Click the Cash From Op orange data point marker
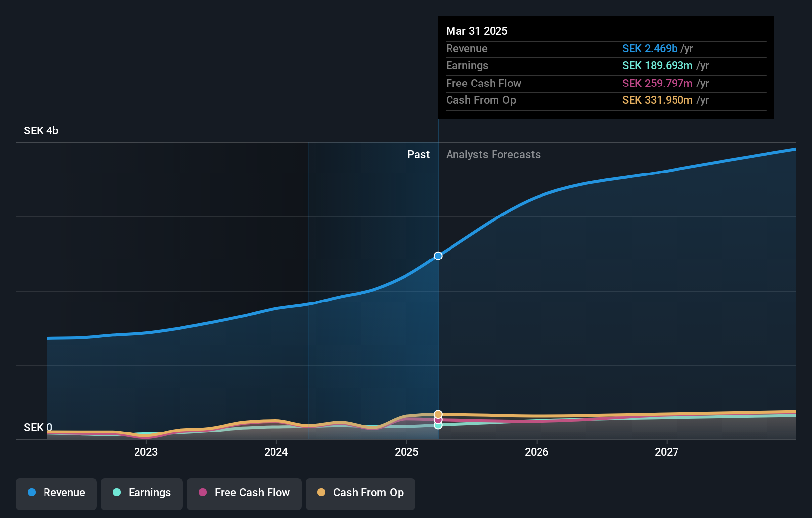Image resolution: width=812 pixels, height=518 pixels. pos(438,414)
